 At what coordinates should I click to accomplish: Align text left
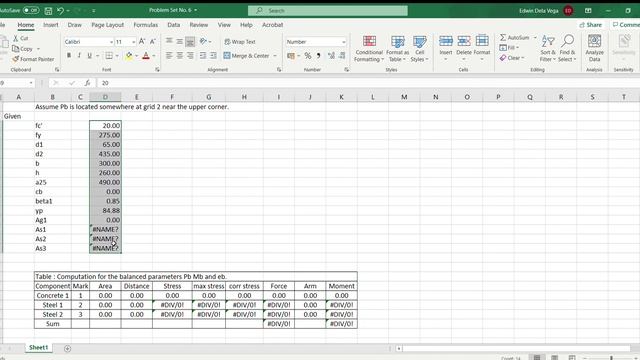169,56
